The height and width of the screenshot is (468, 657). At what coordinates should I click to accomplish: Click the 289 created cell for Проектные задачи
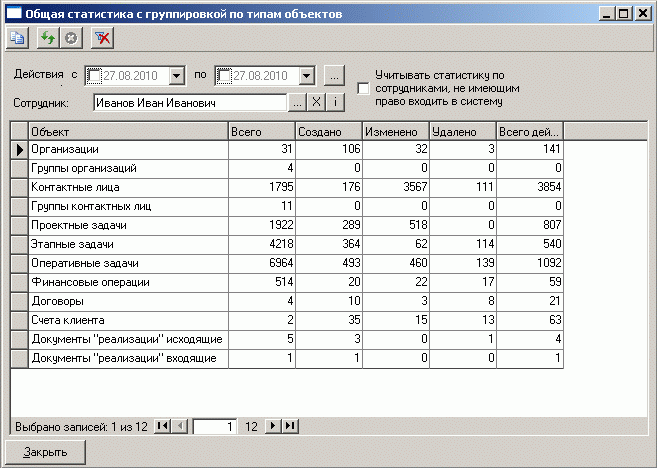pyautogui.click(x=329, y=225)
